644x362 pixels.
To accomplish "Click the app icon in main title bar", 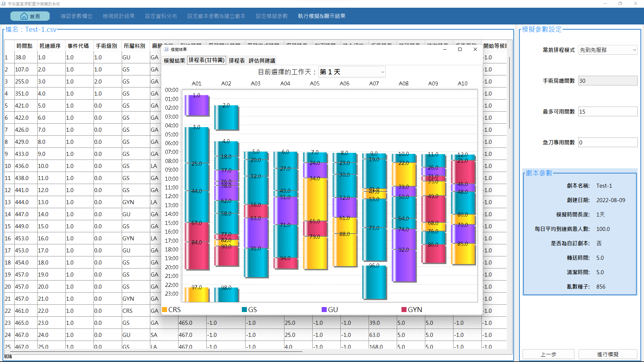I will pyautogui.click(x=4, y=4).
